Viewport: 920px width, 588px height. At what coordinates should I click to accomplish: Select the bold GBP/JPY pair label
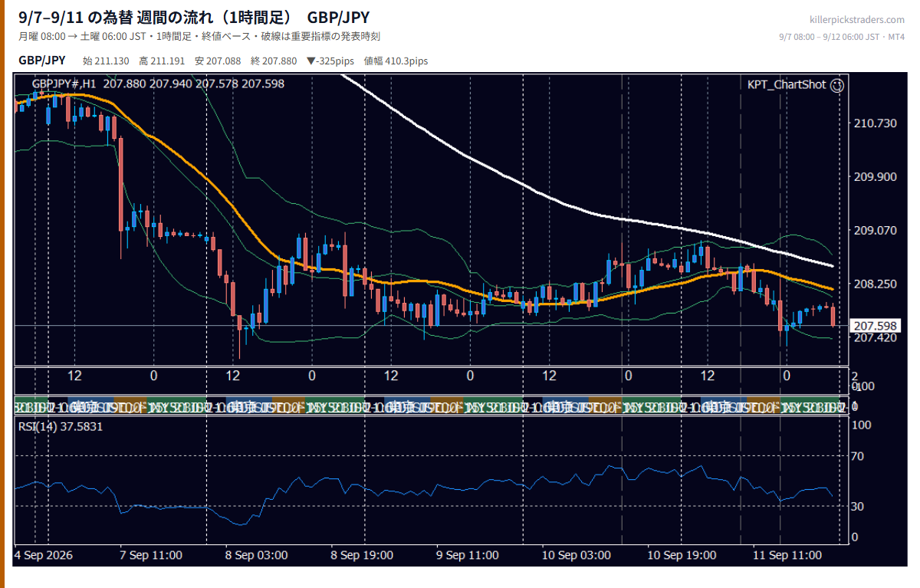click(x=42, y=61)
